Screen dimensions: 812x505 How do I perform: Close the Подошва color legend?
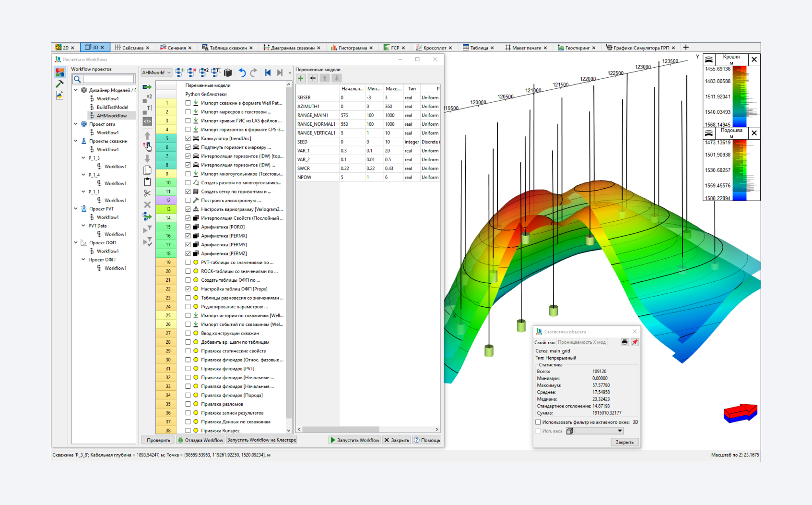[x=754, y=133]
